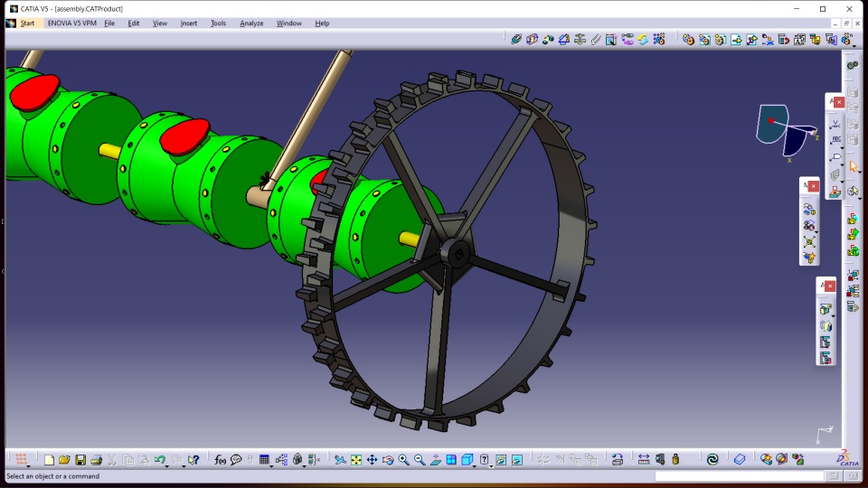868x488 pixels.
Task: Open the Analyze menu
Action: [251, 23]
